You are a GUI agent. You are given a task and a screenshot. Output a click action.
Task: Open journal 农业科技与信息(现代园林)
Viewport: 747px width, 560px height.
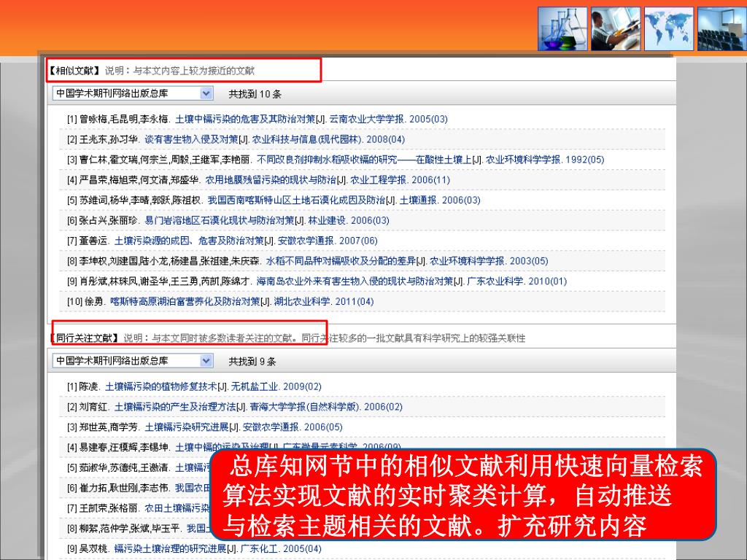pos(307,139)
